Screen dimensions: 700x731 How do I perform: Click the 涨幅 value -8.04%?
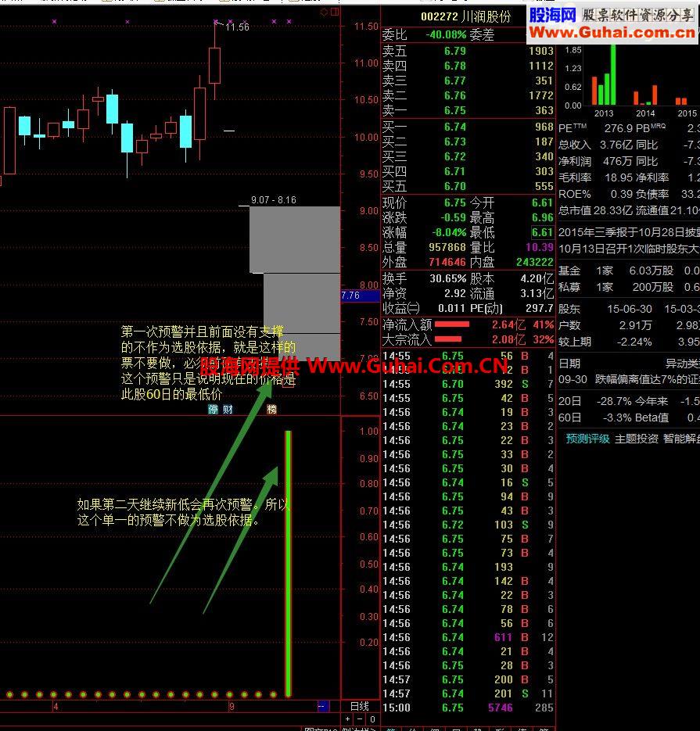pos(449,233)
